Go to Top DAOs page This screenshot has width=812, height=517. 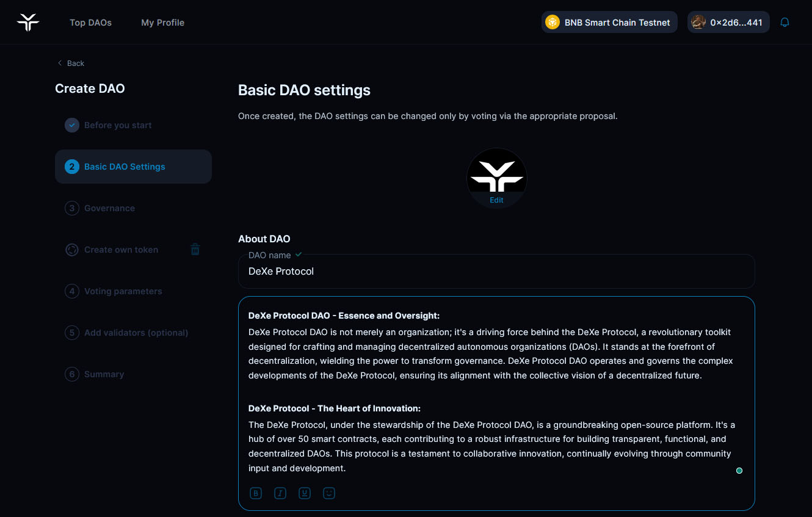click(x=90, y=23)
